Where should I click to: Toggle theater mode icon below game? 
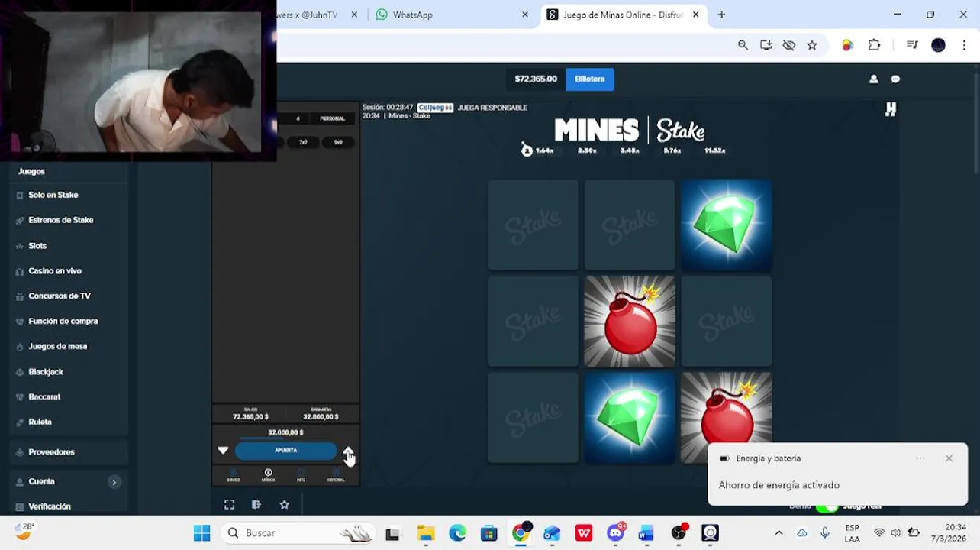pos(256,505)
